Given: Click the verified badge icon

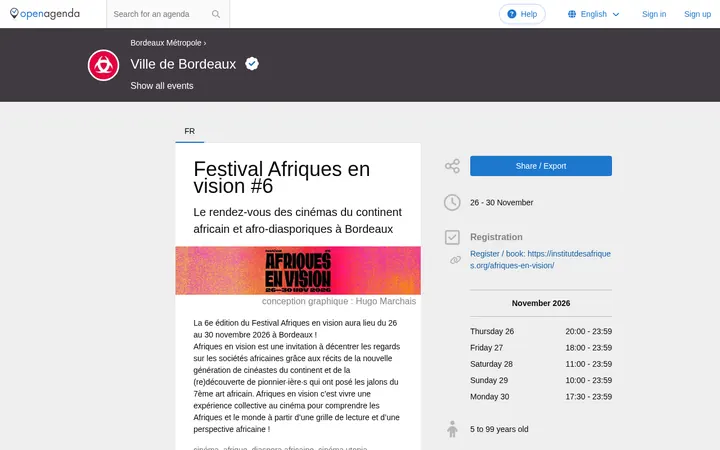Looking at the screenshot, I should click(252, 63).
